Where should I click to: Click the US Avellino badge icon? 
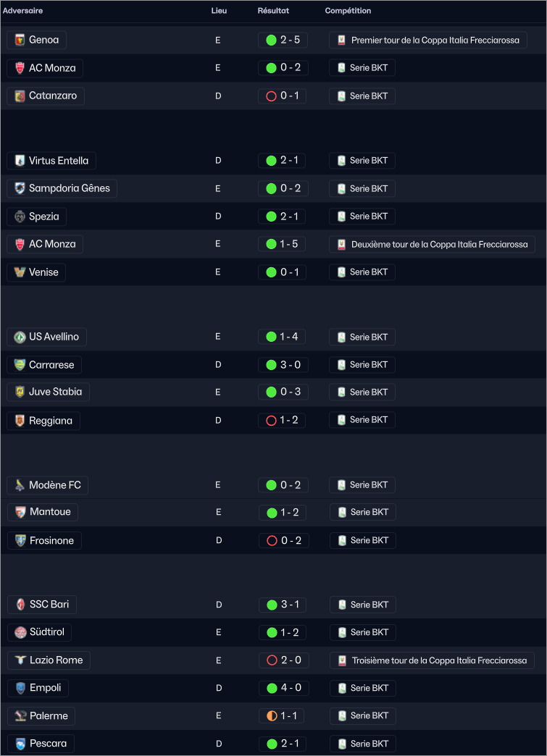(x=20, y=337)
